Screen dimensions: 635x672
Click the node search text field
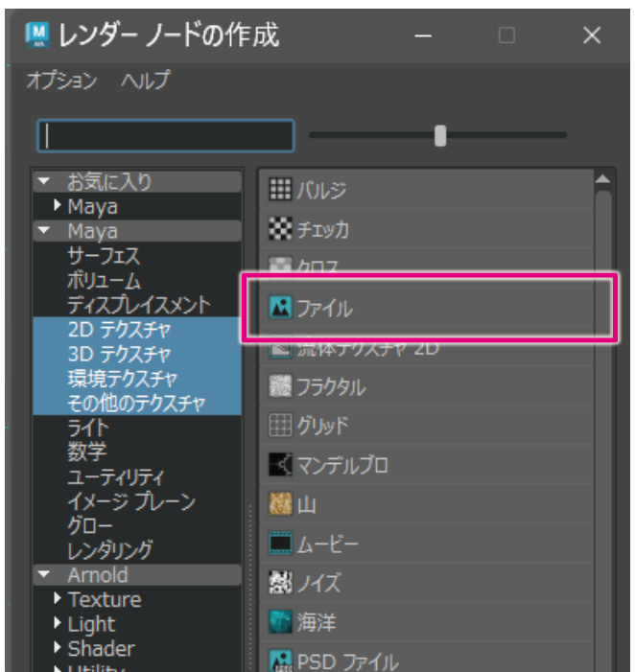click(x=165, y=136)
